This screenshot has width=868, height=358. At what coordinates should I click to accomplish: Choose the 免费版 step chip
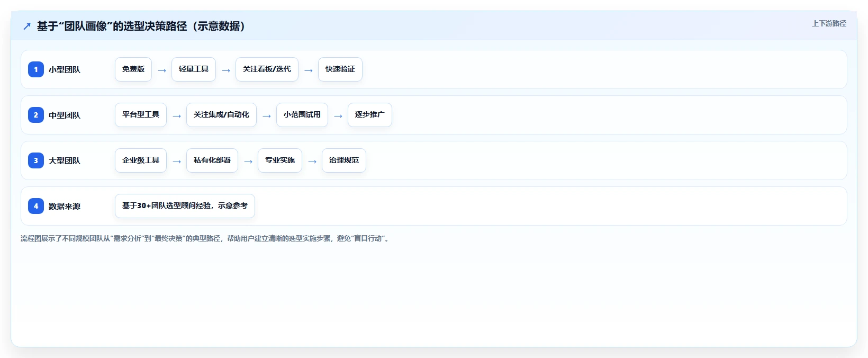tap(133, 69)
